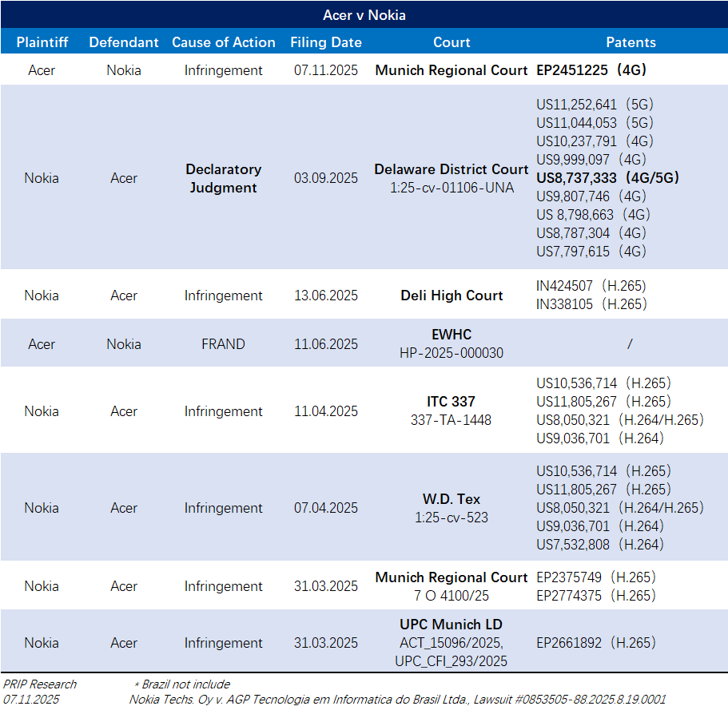728x710 pixels.
Task: Select patent US8,787,304 (4G)
Action: point(591,233)
